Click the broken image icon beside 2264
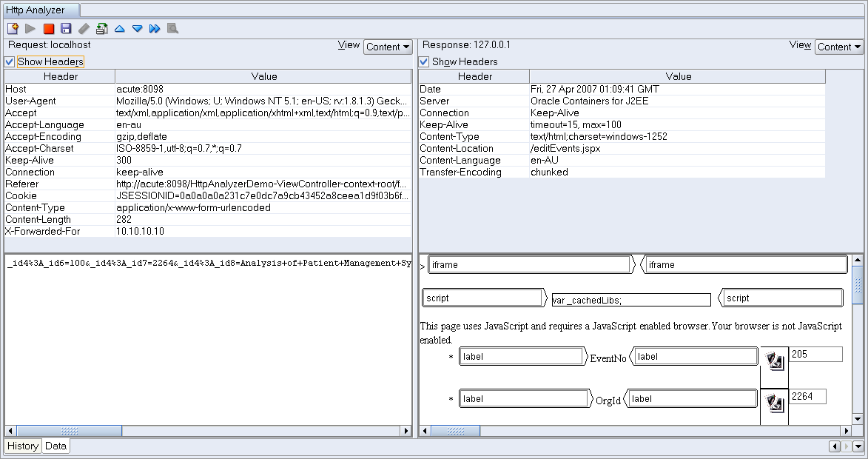Viewport: 868px width, 459px height. 775,403
